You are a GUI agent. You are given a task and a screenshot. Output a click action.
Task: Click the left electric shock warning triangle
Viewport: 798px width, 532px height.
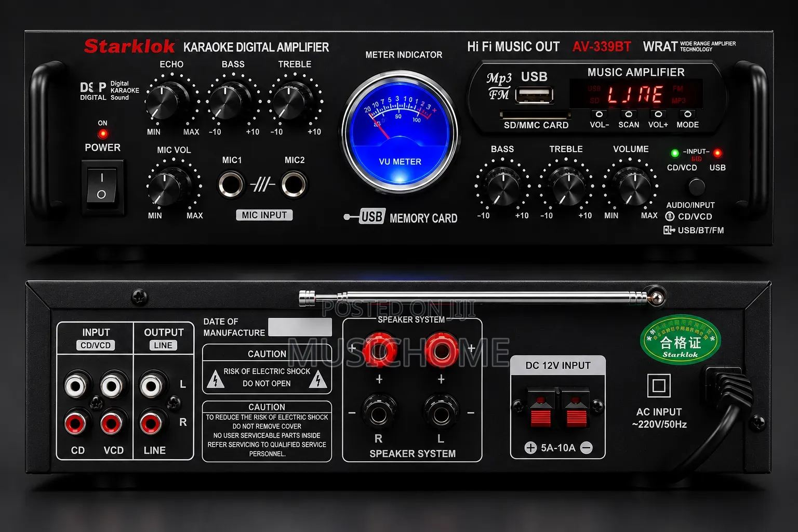point(216,379)
